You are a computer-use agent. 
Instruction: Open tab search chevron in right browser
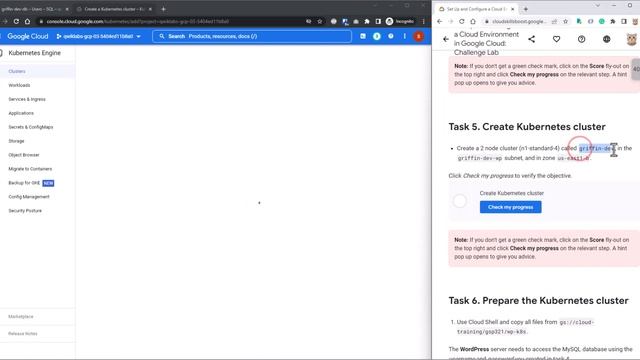coord(598,6)
